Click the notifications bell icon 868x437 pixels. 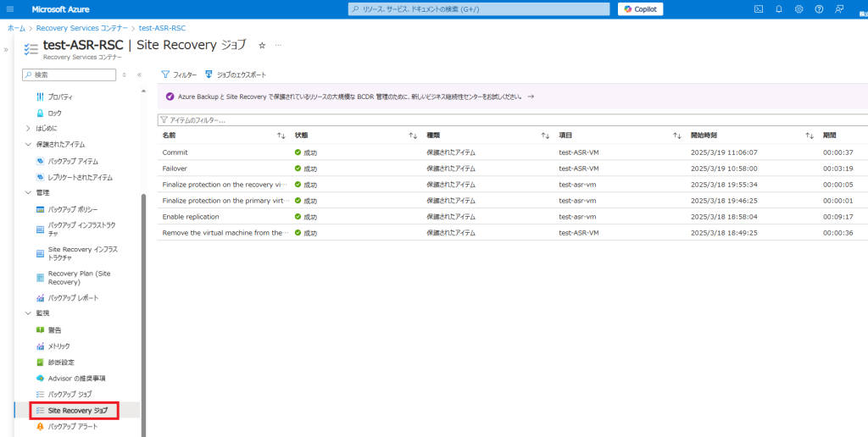click(778, 9)
